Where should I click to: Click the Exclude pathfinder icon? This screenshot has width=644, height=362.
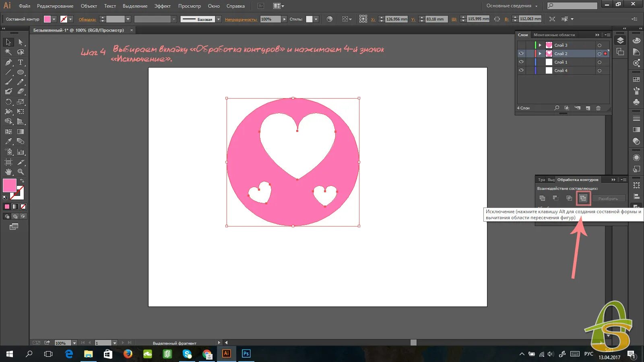[583, 198]
